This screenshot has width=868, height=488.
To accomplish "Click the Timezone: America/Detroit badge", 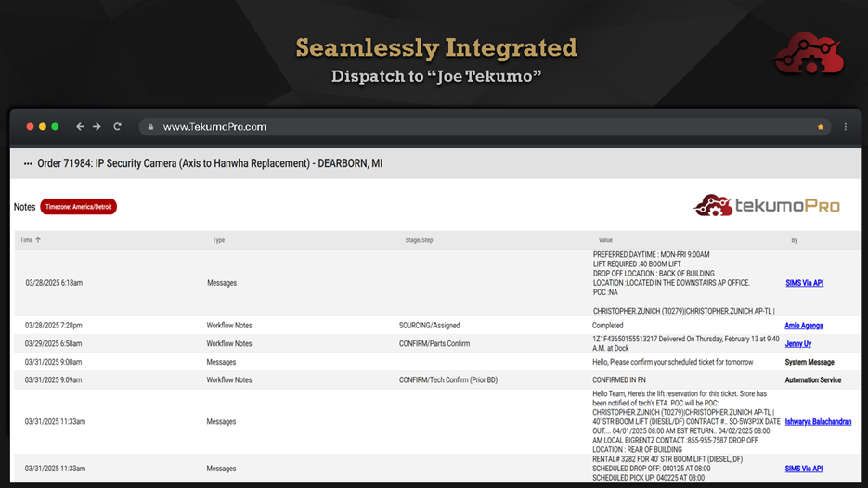I will [x=78, y=207].
